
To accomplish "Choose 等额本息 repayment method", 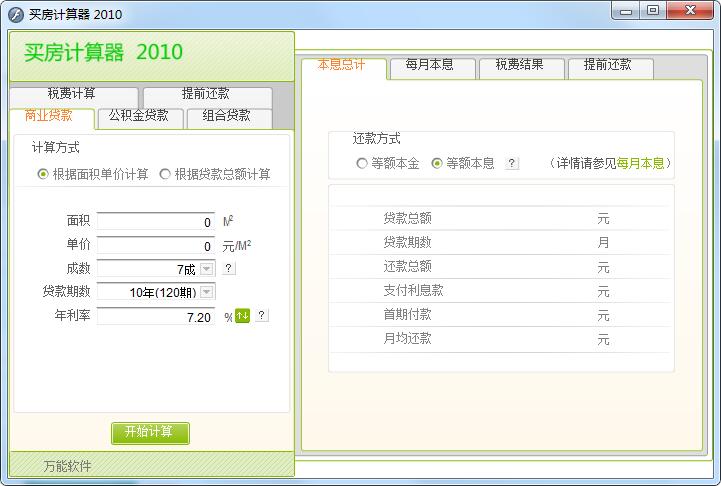I will [x=437, y=163].
